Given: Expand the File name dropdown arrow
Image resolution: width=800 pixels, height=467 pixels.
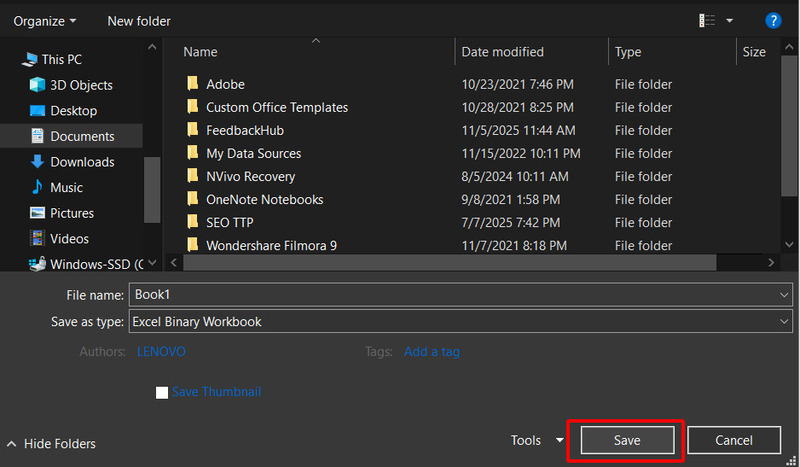Looking at the screenshot, I should pos(783,295).
